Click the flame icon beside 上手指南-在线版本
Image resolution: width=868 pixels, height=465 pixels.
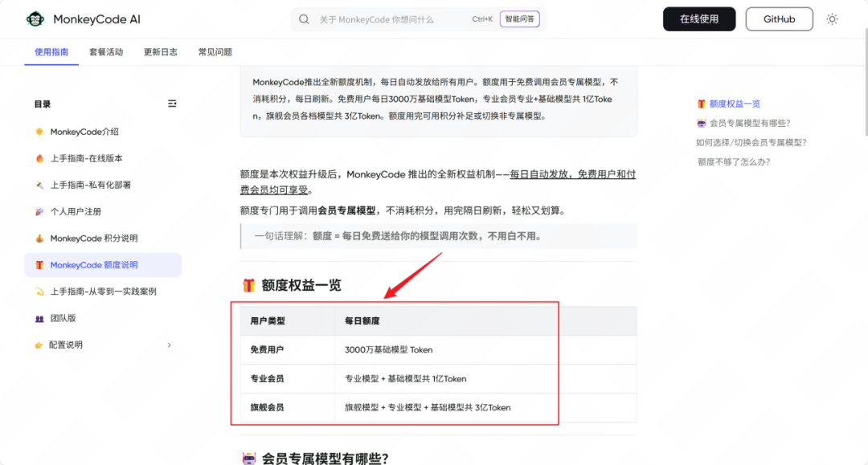(x=39, y=158)
